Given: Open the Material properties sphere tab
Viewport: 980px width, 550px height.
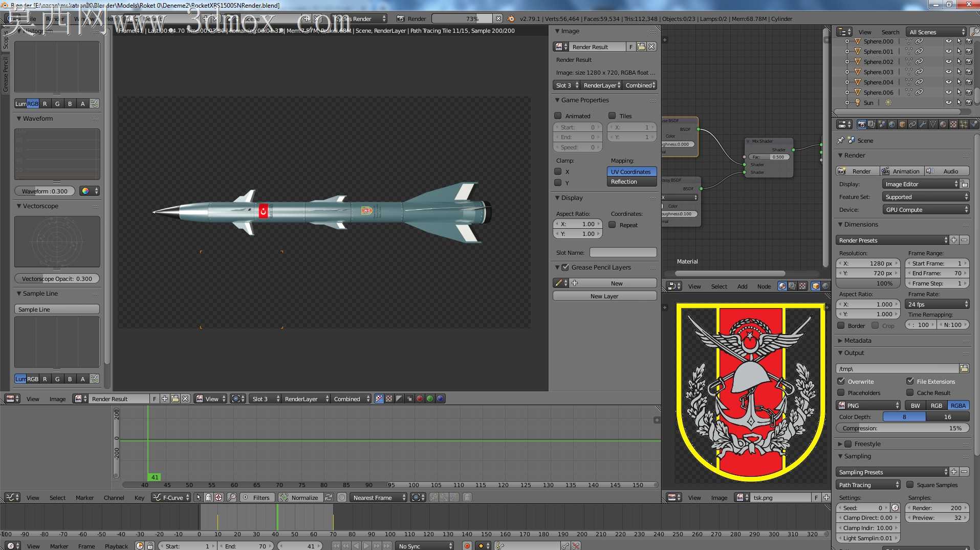Looking at the screenshot, I should point(943,124).
